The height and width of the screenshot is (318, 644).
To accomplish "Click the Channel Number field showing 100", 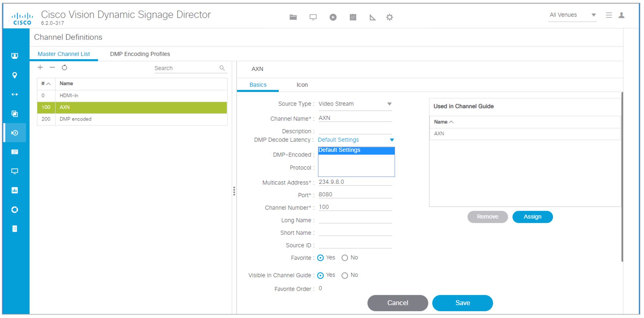I will tap(355, 207).
